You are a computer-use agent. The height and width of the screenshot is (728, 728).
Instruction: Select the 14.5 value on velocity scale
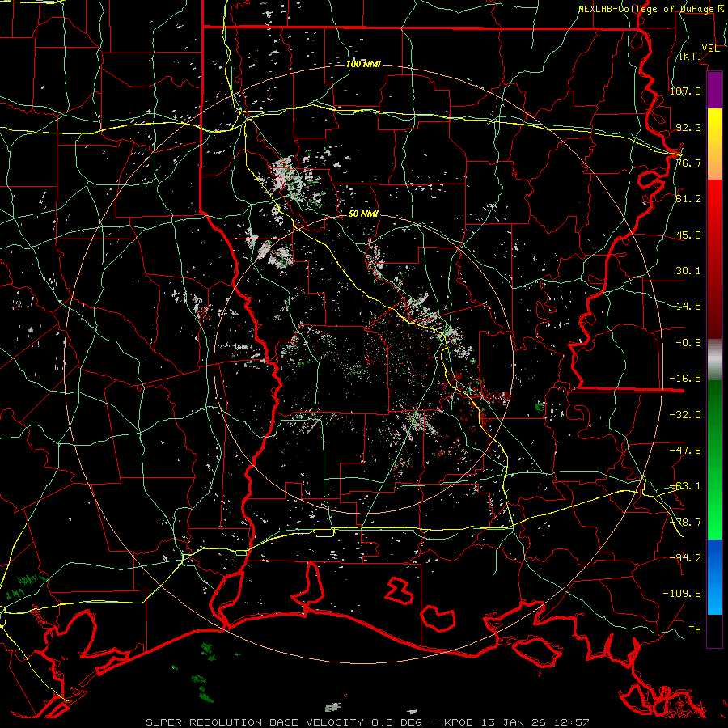pos(688,307)
